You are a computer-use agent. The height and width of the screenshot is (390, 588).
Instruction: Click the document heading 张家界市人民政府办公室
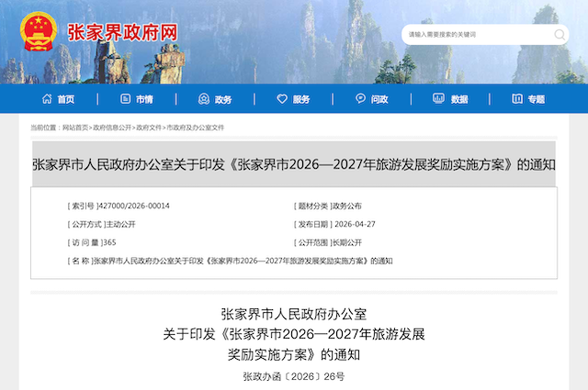coord(294,315)
